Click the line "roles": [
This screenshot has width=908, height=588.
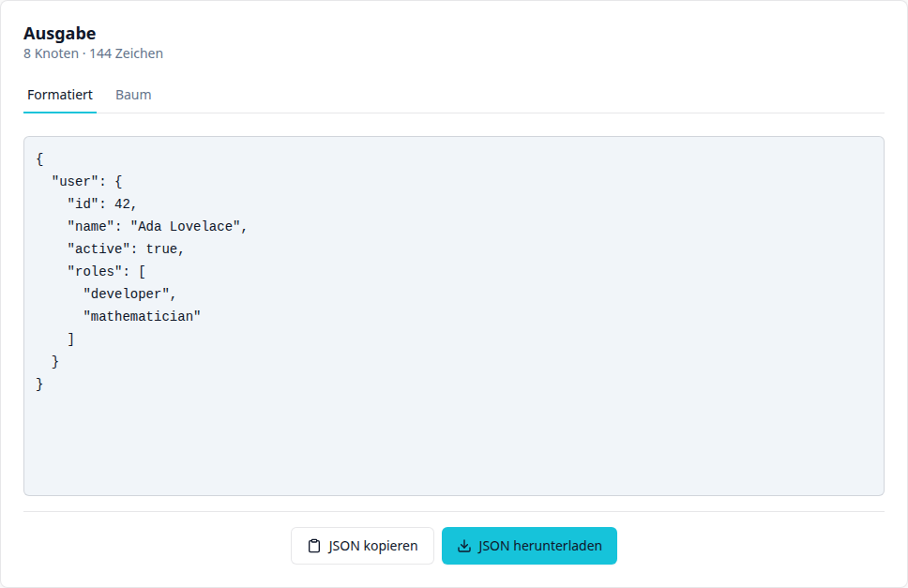[x=107, y=272]
